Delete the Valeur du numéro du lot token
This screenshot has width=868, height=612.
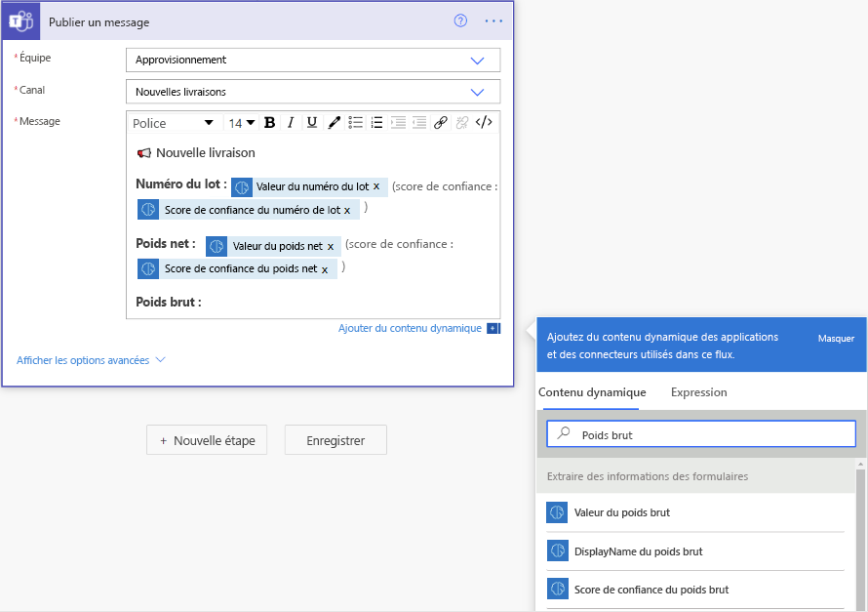pyautogui.click(x=376, y=186)
